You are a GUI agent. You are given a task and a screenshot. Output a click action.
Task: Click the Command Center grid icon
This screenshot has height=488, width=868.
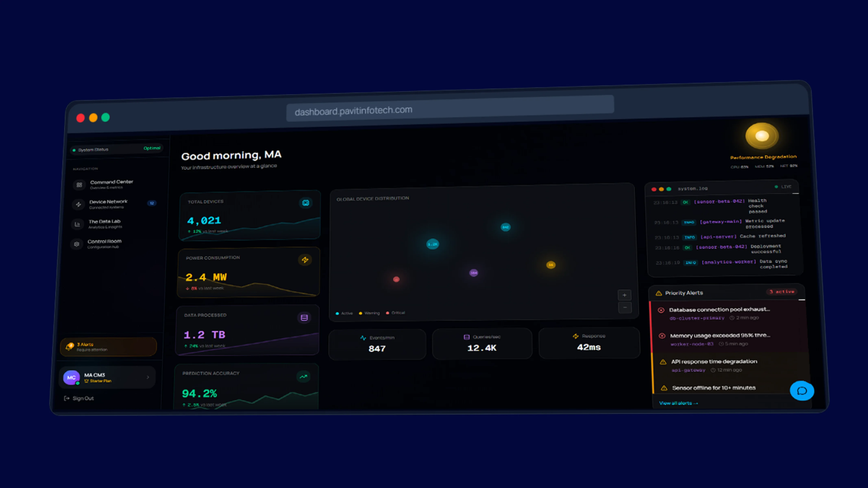point(79,185)
